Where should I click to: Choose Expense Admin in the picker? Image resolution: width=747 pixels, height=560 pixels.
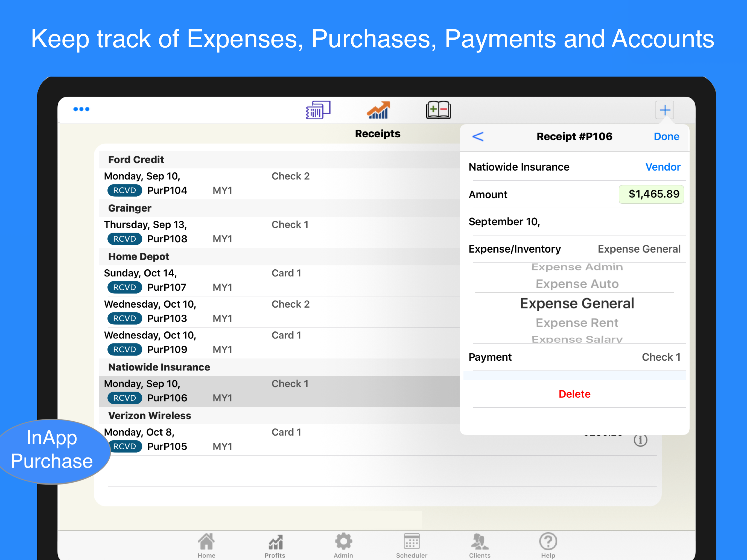(x=577, y=267)
